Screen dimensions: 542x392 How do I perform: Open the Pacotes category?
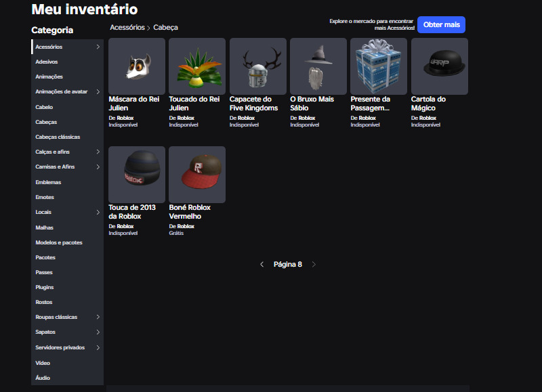pyautogui.click(x=67, y=257)
